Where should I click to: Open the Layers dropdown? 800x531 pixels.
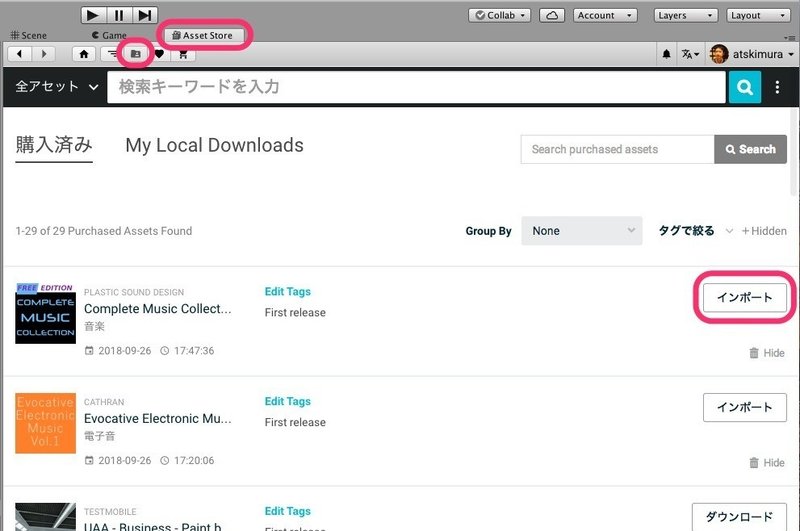click(686, 15)
